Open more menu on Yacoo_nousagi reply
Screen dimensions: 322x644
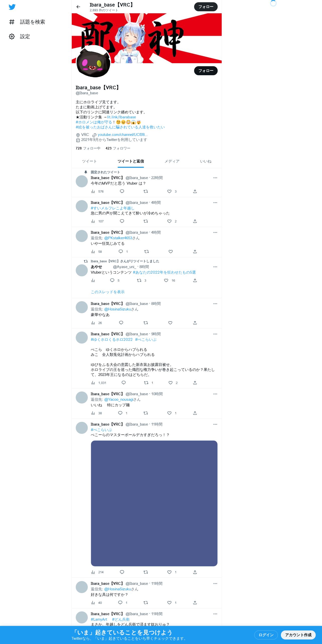coord(215,394)
